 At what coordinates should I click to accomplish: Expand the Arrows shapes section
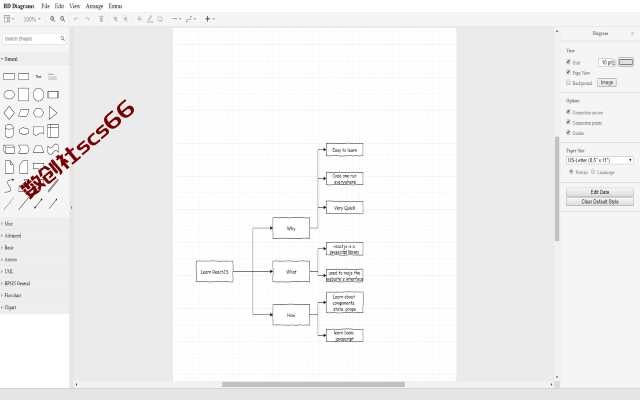[x=34, y=260]
